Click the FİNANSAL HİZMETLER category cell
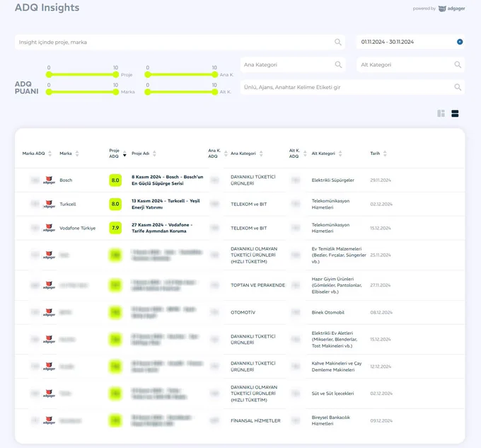The image size is (481, 448). pyautogui.click(x=255, y=420)
